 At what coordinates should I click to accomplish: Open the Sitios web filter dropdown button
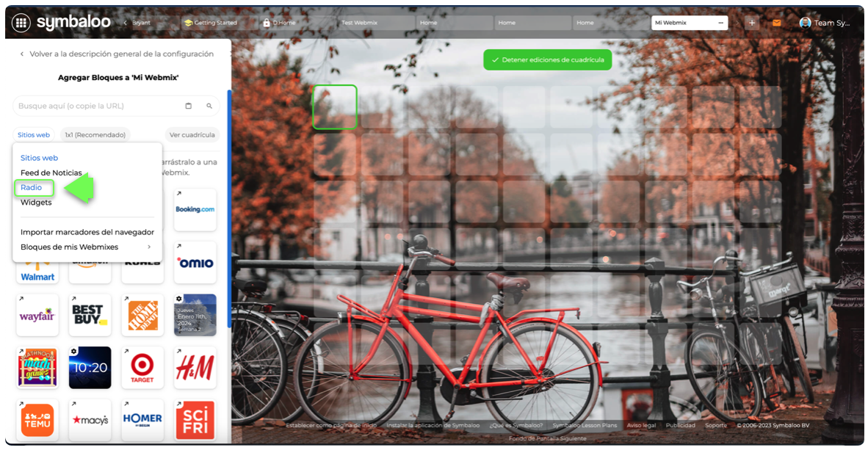coord(33,134)
